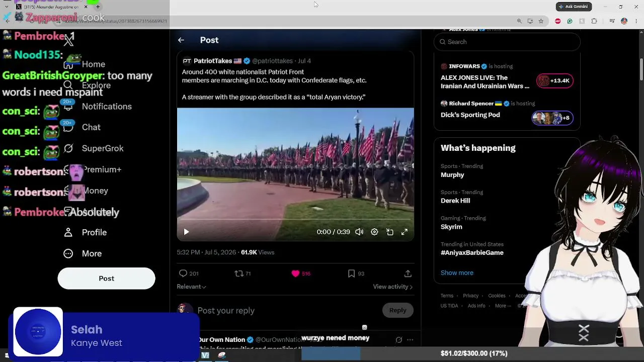Open the Skyrim trending topic

tap(451, 227)
